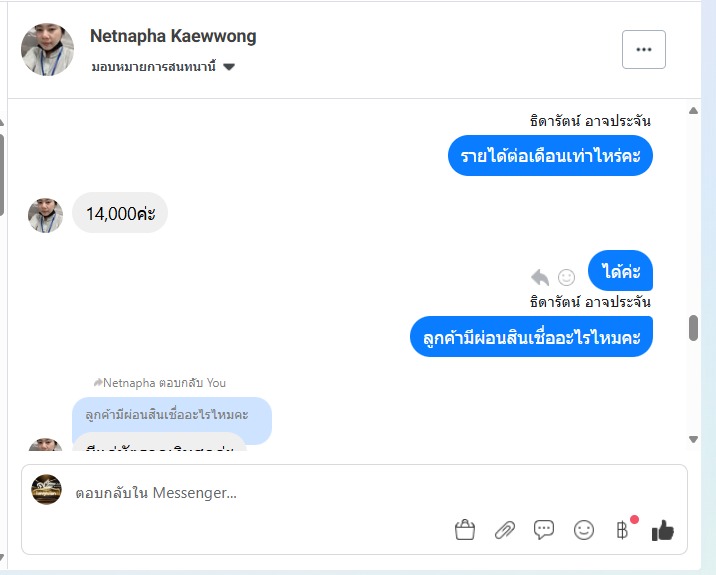Screen dimensions: 716x575
Task: React to "ได้ค่ะ" with emoji
Action: (x=566, y=277)
